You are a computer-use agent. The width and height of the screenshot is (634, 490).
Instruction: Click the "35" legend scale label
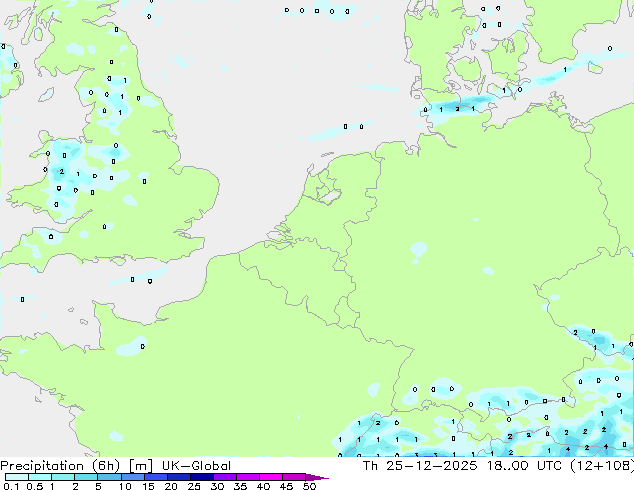[240, 486]
